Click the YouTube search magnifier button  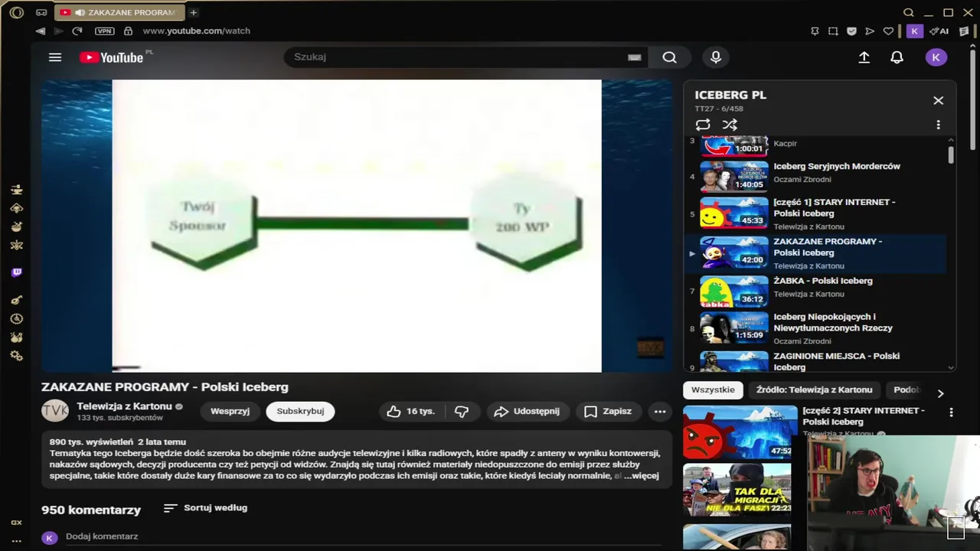click(669, 57)
